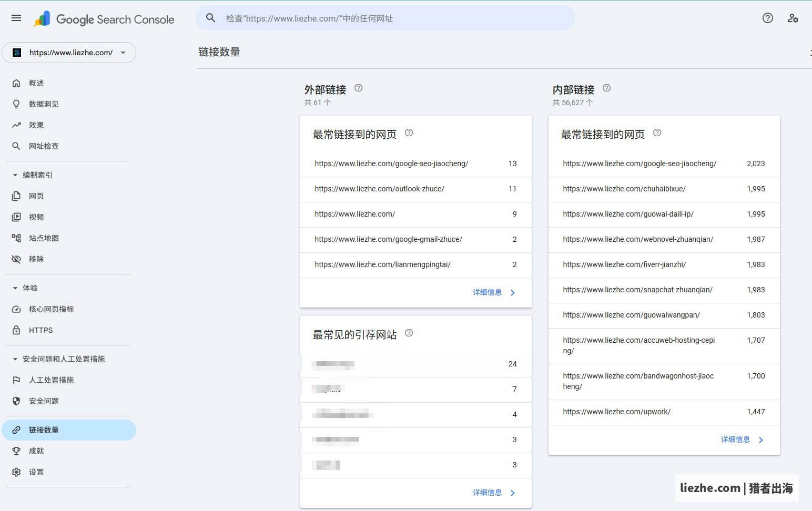Open snapchat-zhuanqian internal link row
The height and width of the screenshot is (511, 812).
[664, 290]
